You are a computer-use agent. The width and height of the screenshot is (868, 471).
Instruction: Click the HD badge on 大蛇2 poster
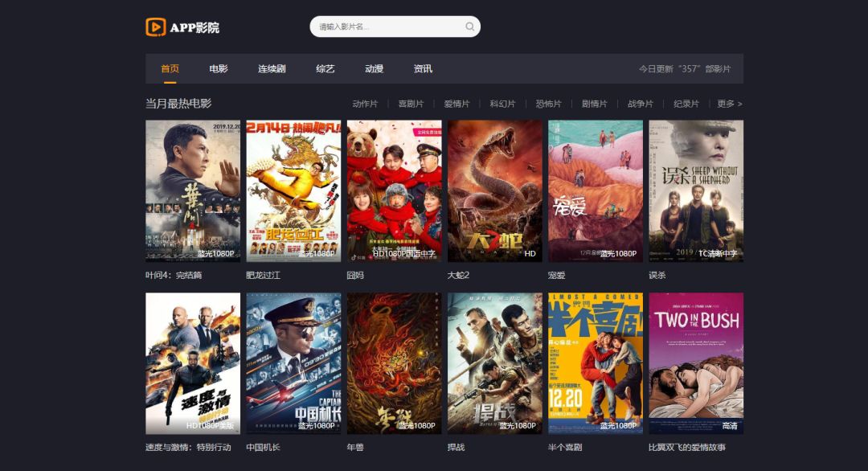(530, 253)
